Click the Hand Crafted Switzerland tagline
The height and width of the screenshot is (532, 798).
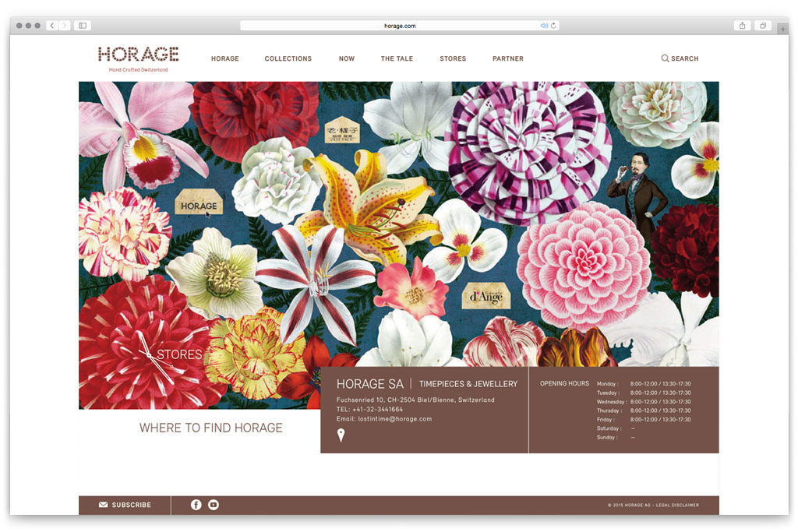pyautogui.click(x=138, y=69)
